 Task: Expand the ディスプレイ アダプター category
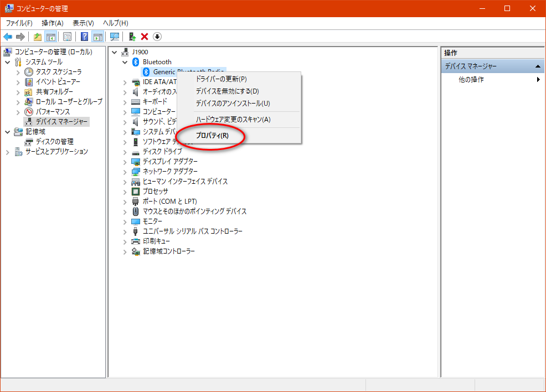[x=125, y=162]
